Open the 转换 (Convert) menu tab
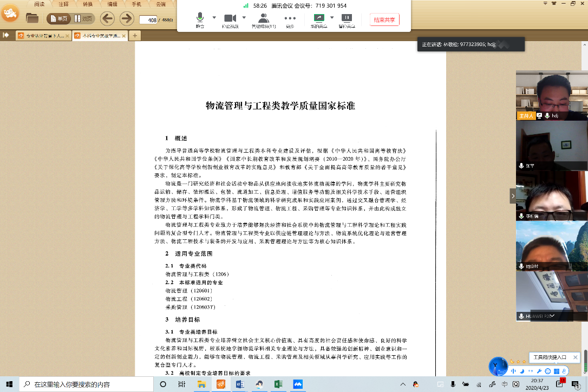588x392 pixels. point(88,4)
